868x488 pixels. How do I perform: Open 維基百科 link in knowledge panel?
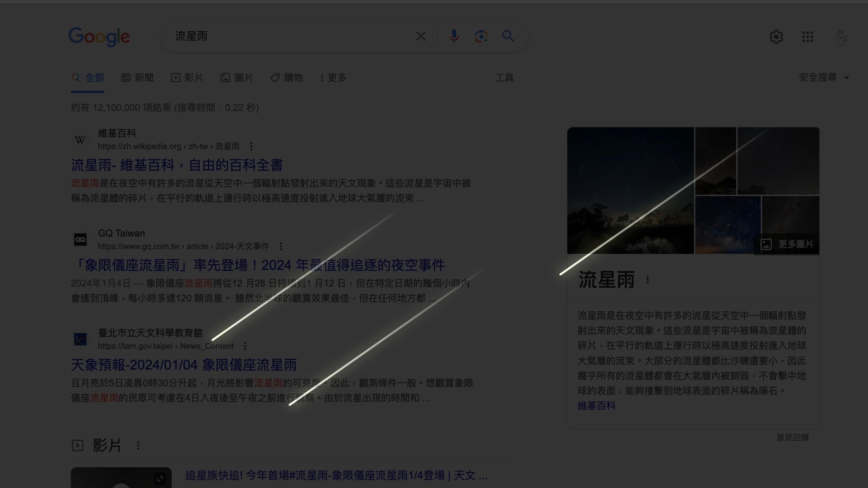pos(597,406)
